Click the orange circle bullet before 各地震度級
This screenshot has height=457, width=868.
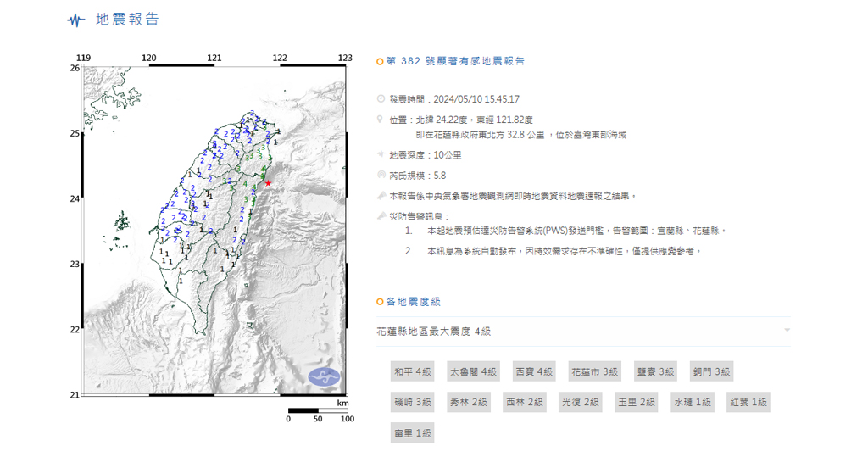[380, 302]
